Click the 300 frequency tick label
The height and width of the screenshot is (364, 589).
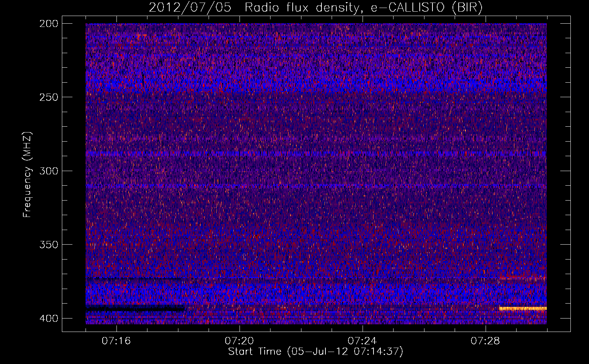click(49, 171)
